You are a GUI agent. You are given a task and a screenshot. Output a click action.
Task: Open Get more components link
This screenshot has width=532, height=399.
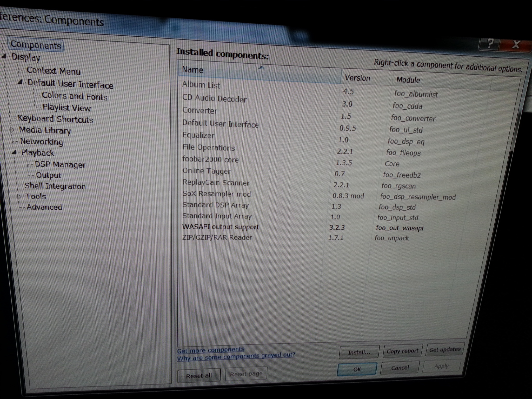[210, 350]
